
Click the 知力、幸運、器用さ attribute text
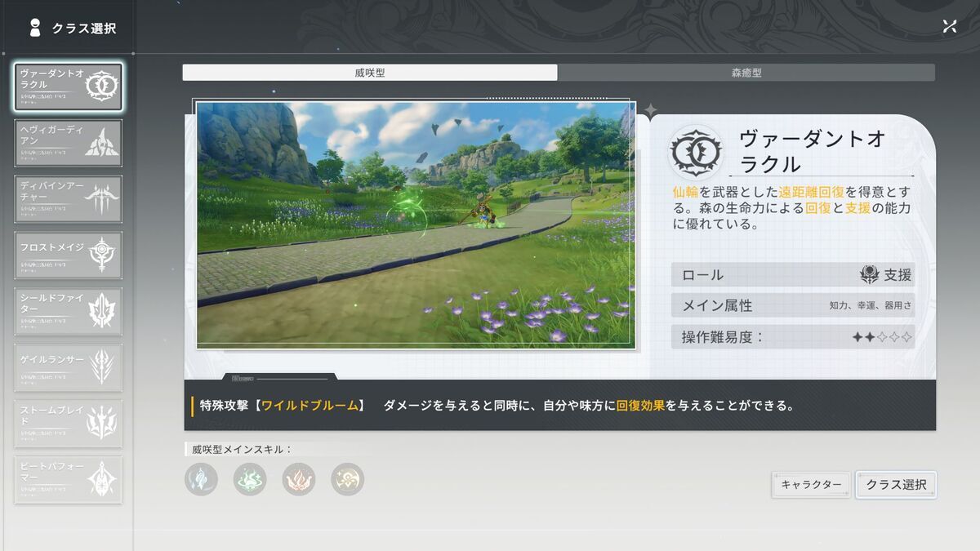point(871,306)
